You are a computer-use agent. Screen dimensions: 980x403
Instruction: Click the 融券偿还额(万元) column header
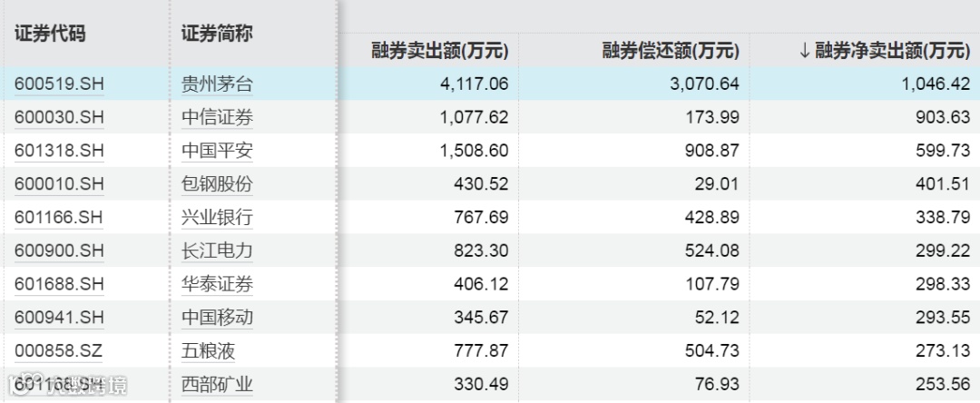click(x=671, y=51)
